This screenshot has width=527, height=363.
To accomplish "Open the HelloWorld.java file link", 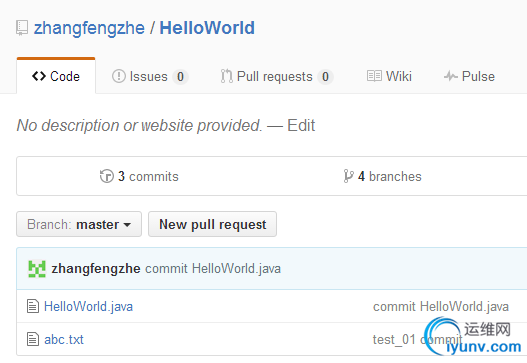I will [88, 306].
